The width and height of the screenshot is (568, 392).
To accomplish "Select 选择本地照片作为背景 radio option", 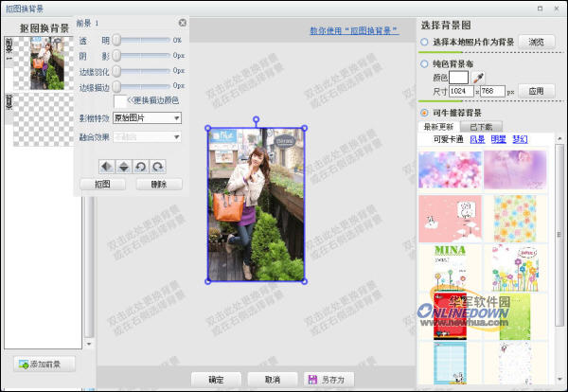I will [x=423, y=43].
